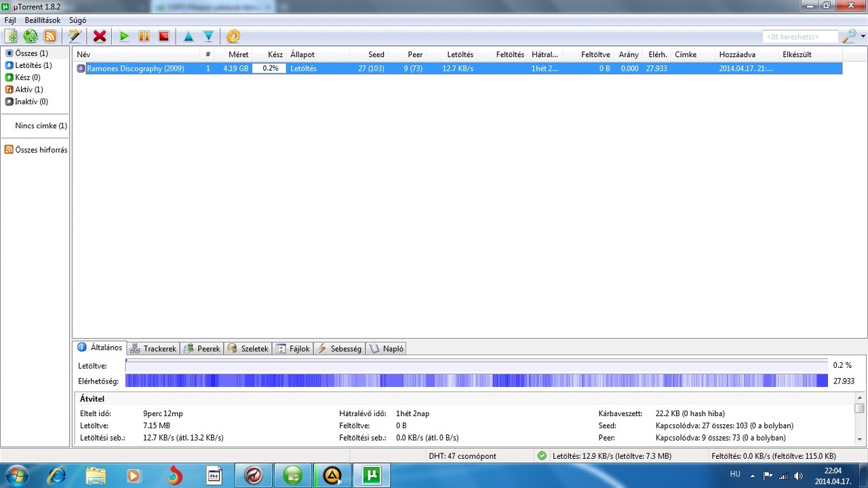Switch to the Napló tab
Image resolution: width=868 pixels, height=488 pixels.
click(387, 349)
